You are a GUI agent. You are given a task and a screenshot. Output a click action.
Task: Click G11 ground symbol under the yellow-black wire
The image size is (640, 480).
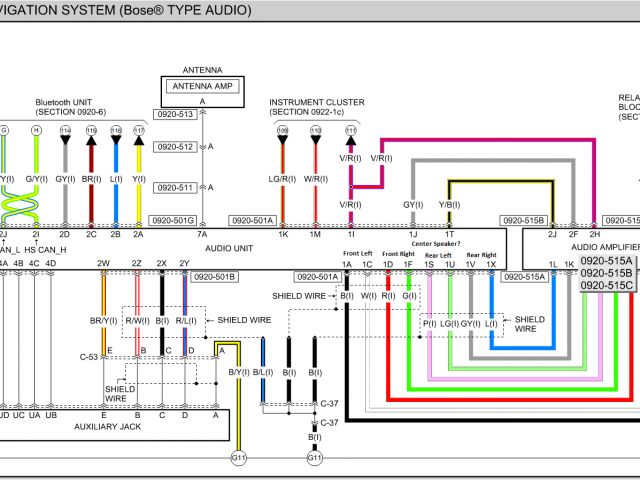pyautogui.click(x=238, y=458)
